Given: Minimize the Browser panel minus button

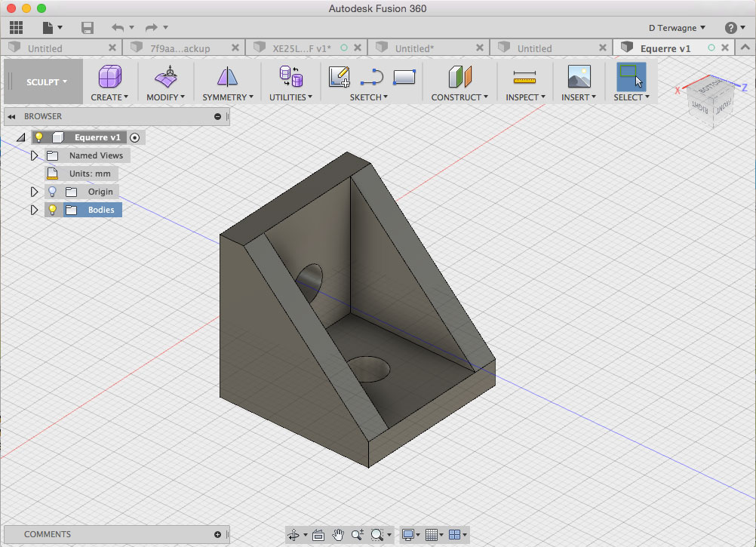Looking at the screenshot, I should (x=217, y=117).
